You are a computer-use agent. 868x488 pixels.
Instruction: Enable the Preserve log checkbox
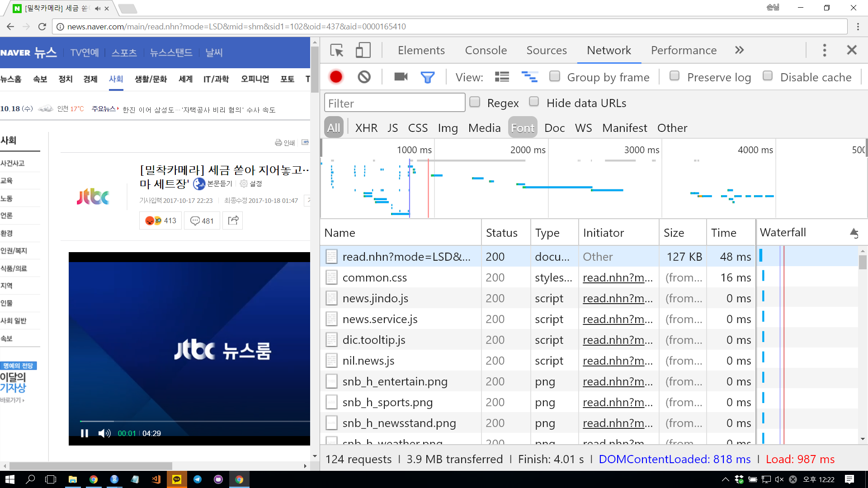675,76
